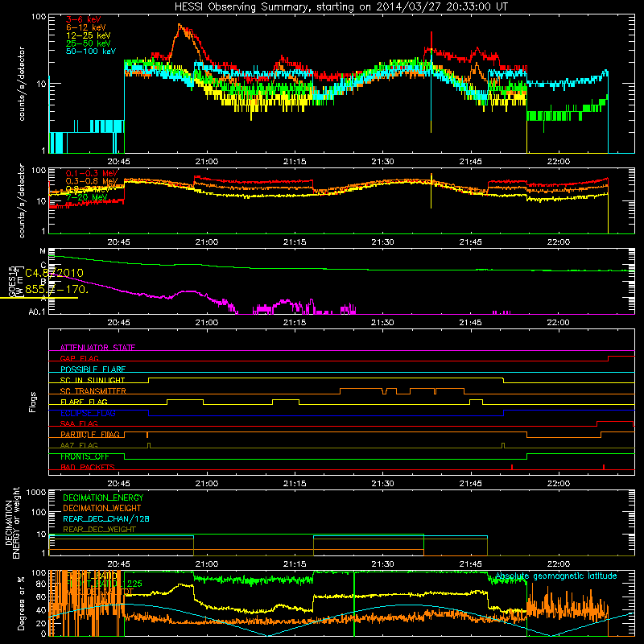644x644 pixels.
Task: Click the 'GOES15' axis label
Action: coord(11,281)
